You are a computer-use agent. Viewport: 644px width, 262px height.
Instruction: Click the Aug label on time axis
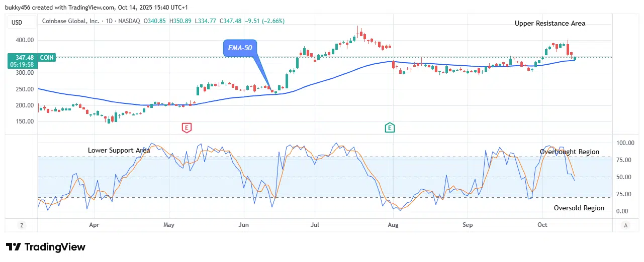393,225
